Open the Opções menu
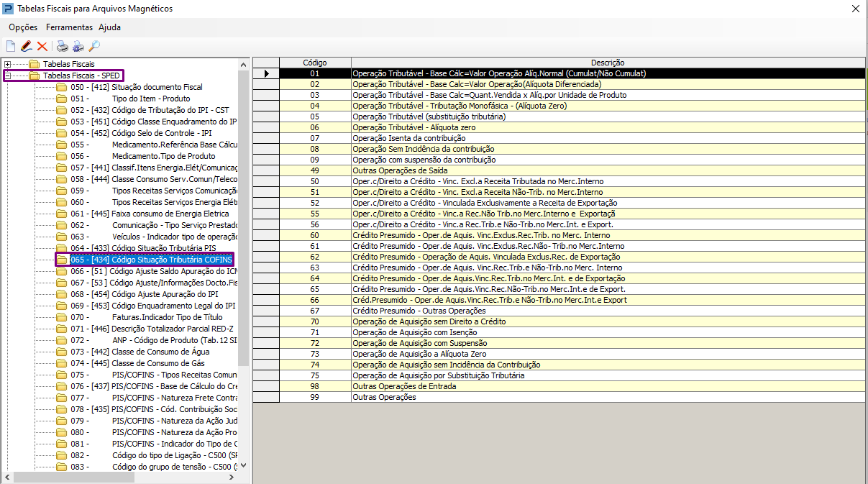The width and height of the screenshot is (868, 484). pos(23,27)
